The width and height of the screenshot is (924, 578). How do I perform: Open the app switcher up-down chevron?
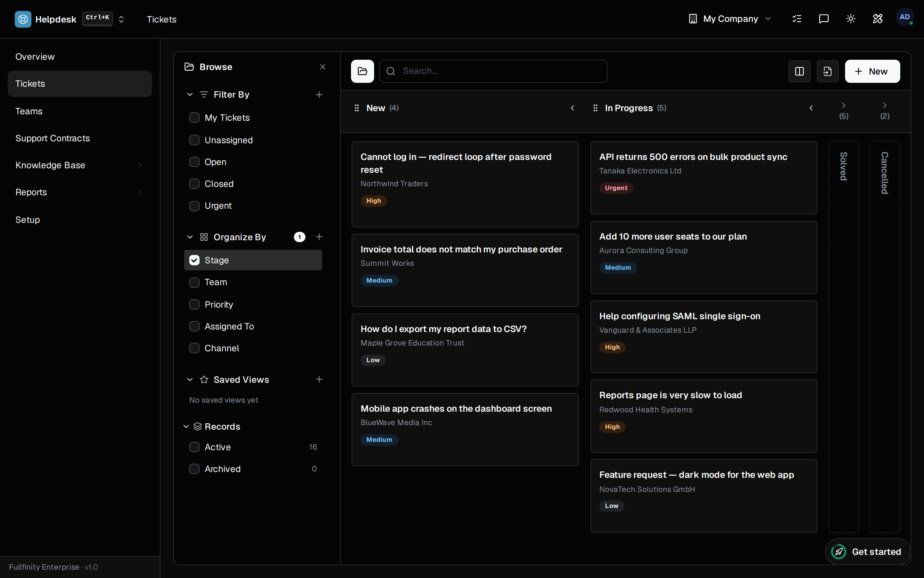[121, 19]
